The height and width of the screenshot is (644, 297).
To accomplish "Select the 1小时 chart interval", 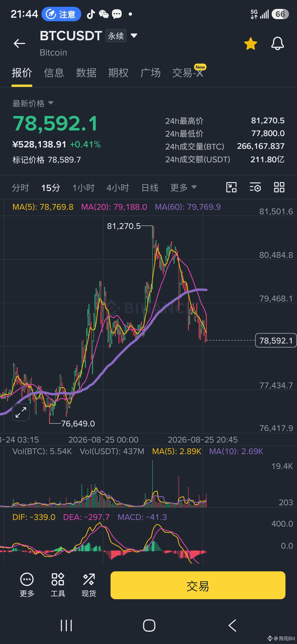I will (84, 187).
